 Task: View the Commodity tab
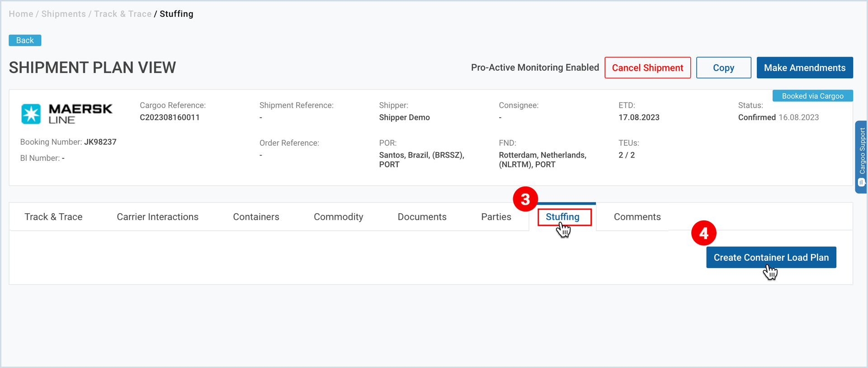338,217
